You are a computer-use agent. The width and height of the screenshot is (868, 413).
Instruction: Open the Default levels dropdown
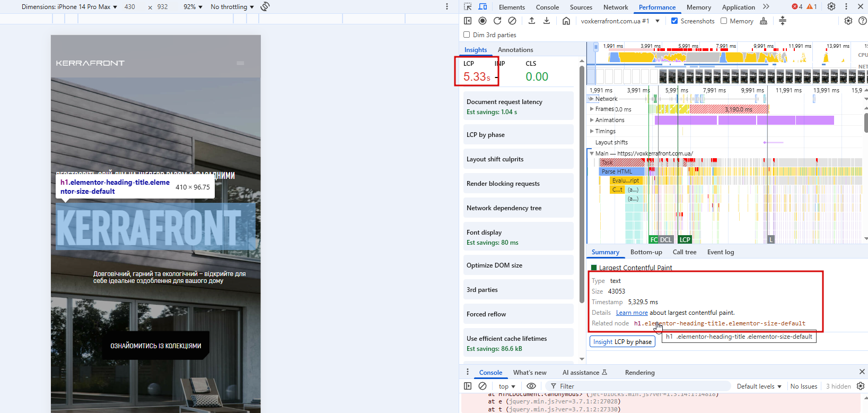coord(759,386)
